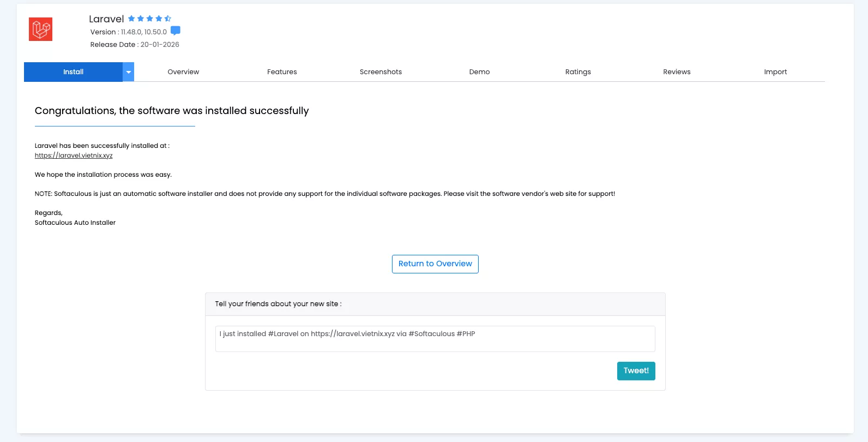Viewport: 868px width, 442px height.
Task: Switch to the Reviews tab
Action: (677, 71)
